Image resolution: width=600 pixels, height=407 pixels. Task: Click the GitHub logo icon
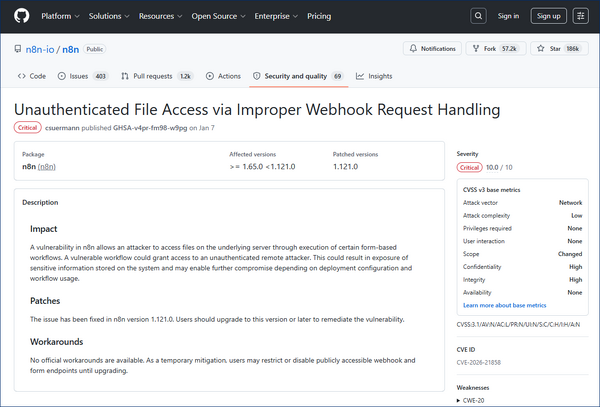pos(19,16)
